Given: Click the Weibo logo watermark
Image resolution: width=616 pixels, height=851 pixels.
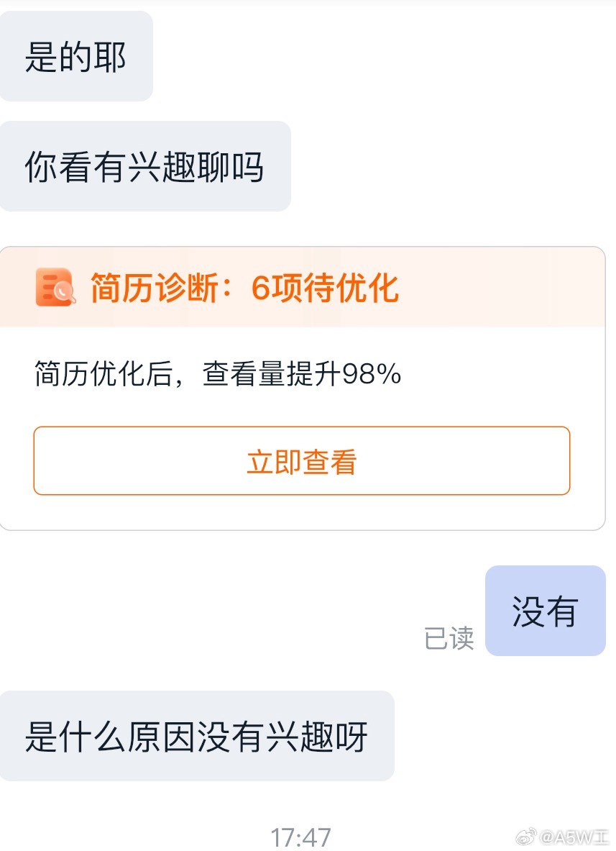Looking at the screenshot, I should click(x=526, y=837).
